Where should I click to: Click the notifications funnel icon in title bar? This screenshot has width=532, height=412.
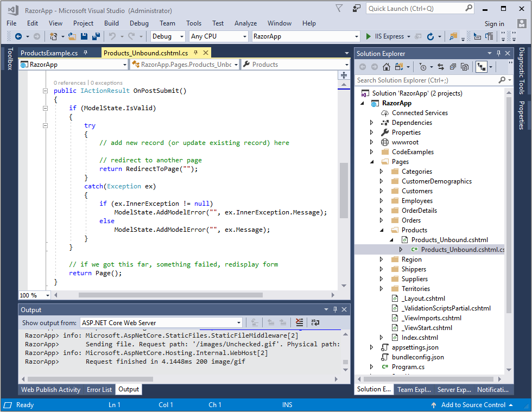(339, 9)
